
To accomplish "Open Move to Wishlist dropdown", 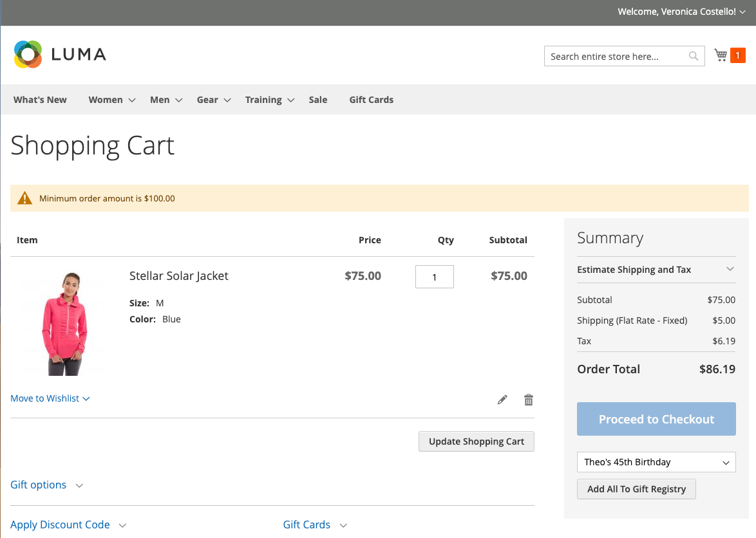I will 50,398.
